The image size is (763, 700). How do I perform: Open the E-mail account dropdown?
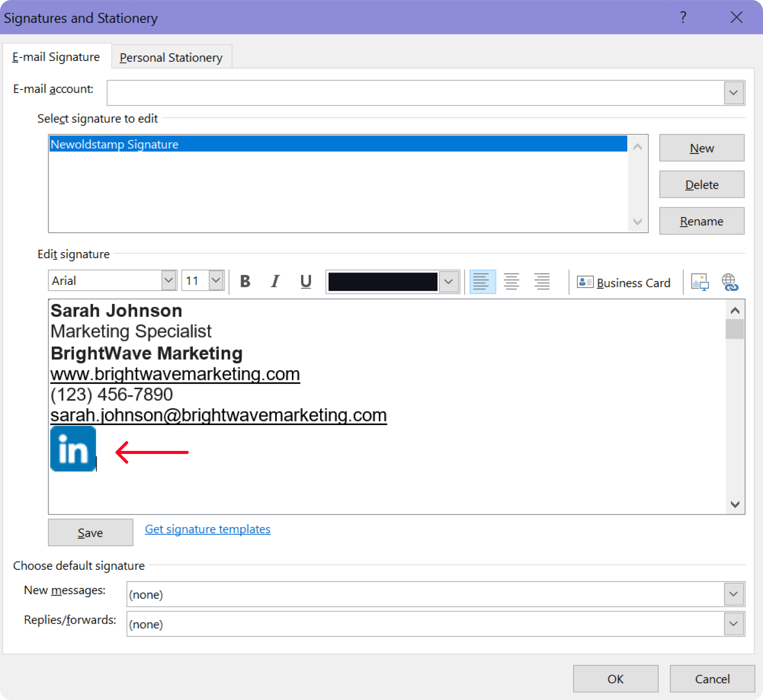click(733, 93)
